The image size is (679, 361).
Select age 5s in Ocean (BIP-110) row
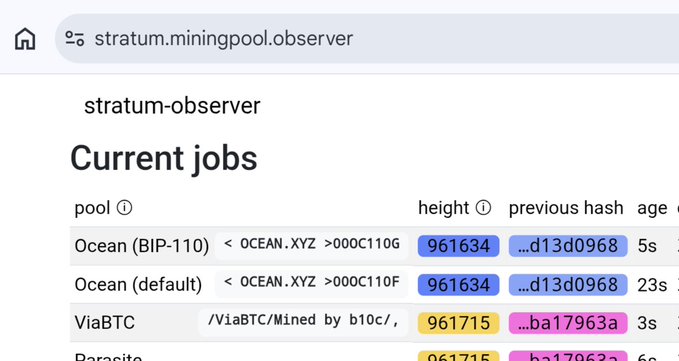click(x=647, y=246)
